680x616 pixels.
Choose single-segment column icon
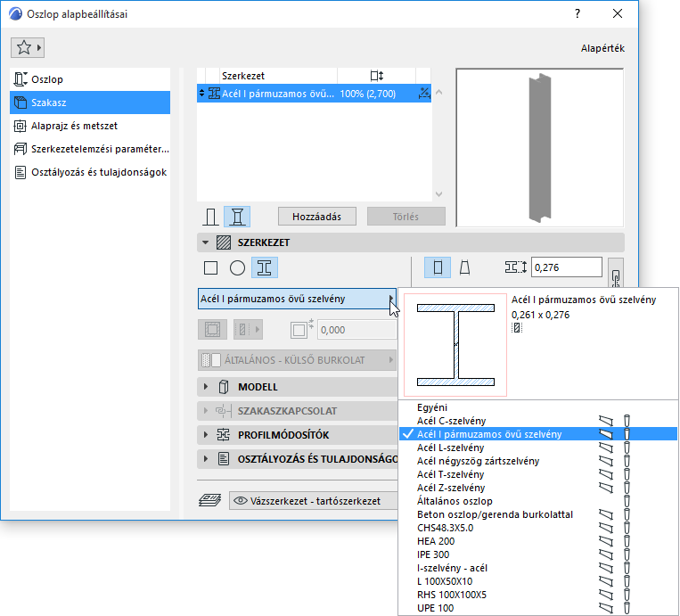(x=210, y=217)
